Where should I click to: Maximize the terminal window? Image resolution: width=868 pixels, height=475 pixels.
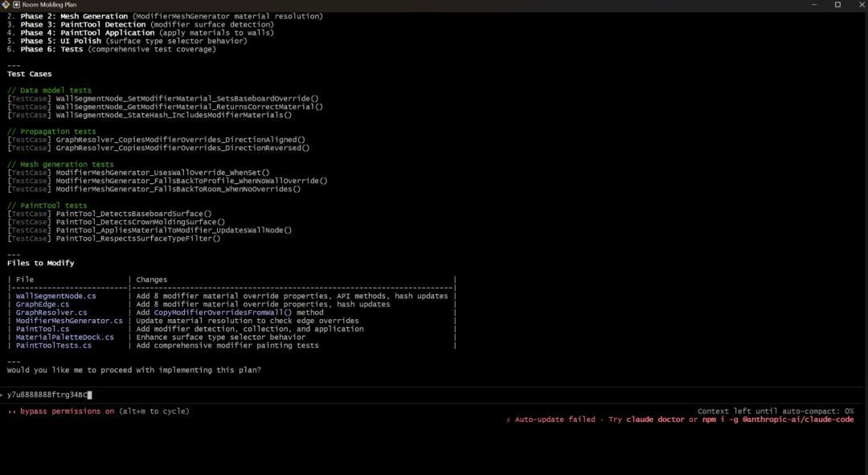click(837, 5)
